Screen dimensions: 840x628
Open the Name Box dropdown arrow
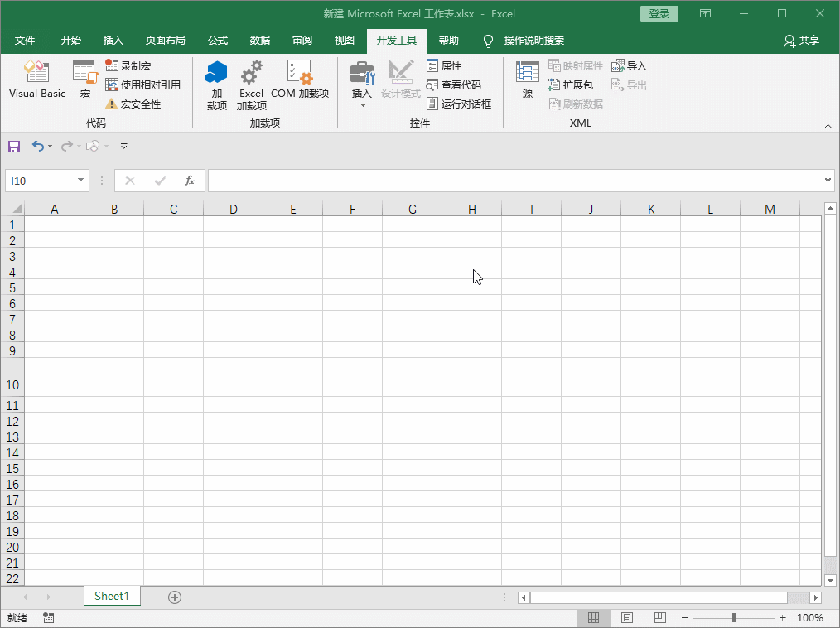point(80,181)
